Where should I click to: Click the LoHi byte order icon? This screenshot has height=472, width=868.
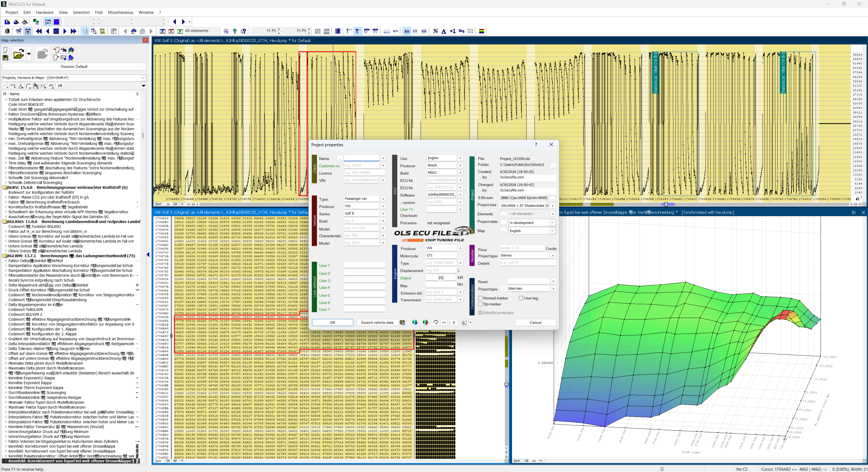point(387,31)
